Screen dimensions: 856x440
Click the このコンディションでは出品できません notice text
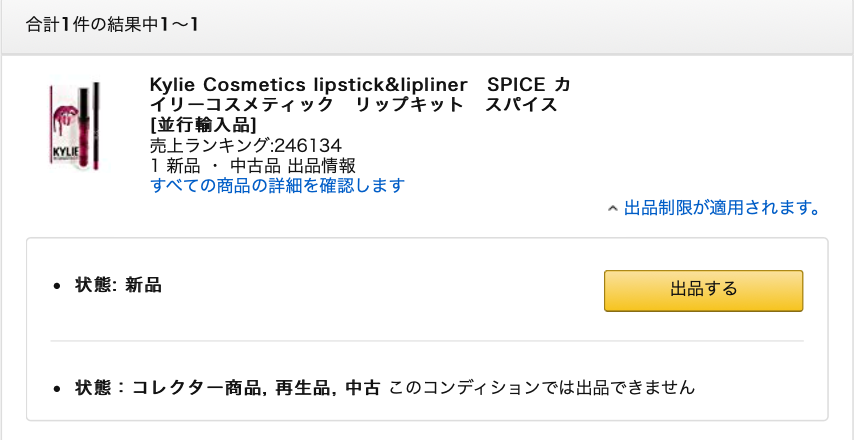coord(543,389)
